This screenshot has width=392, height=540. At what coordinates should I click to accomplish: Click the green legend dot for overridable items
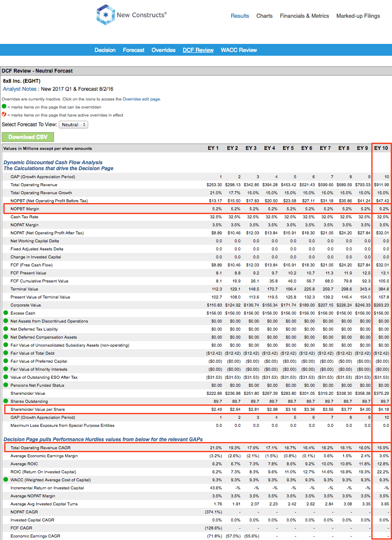click(4, 107)
